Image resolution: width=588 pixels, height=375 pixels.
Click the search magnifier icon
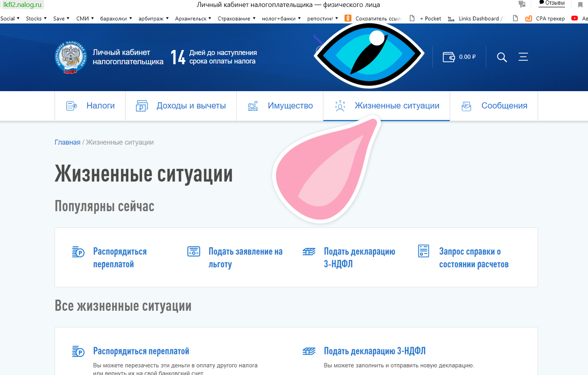click(502, 57)
